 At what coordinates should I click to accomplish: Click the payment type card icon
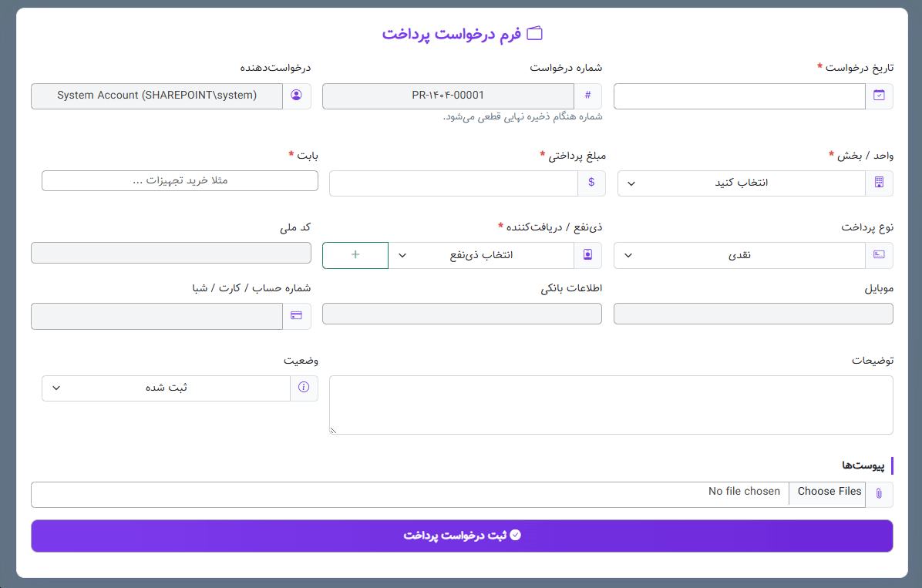[x=880, y=255]
